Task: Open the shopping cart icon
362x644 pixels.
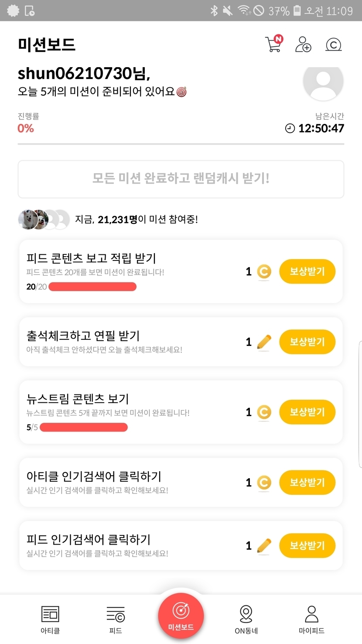Action: click(x=273, y=44)
